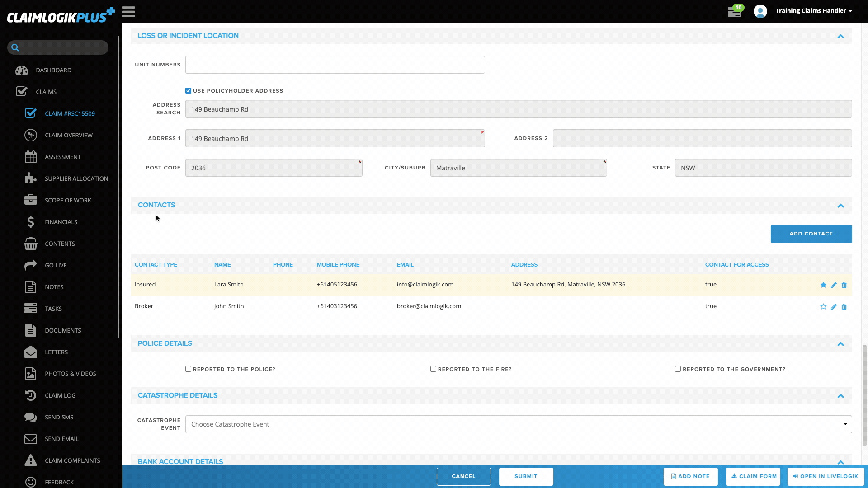Click the Claims checkmark icon
Screen dimensions: 868x488
(x=22, y=92)
